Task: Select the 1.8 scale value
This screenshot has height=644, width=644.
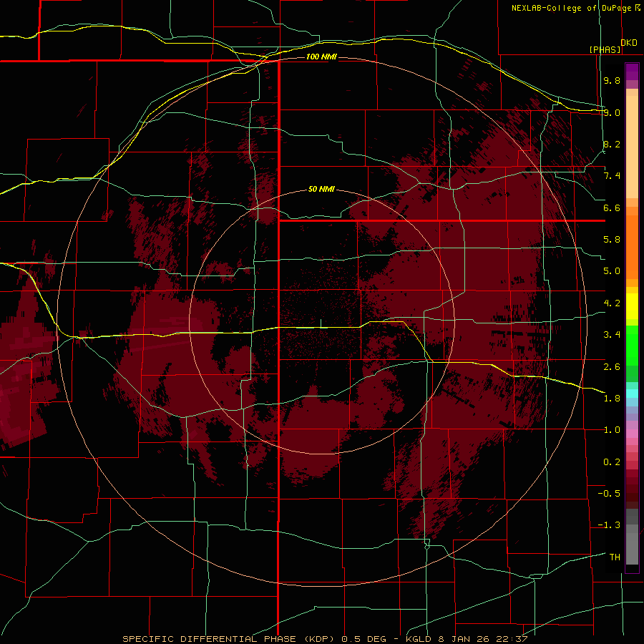Action: point(612,399)
